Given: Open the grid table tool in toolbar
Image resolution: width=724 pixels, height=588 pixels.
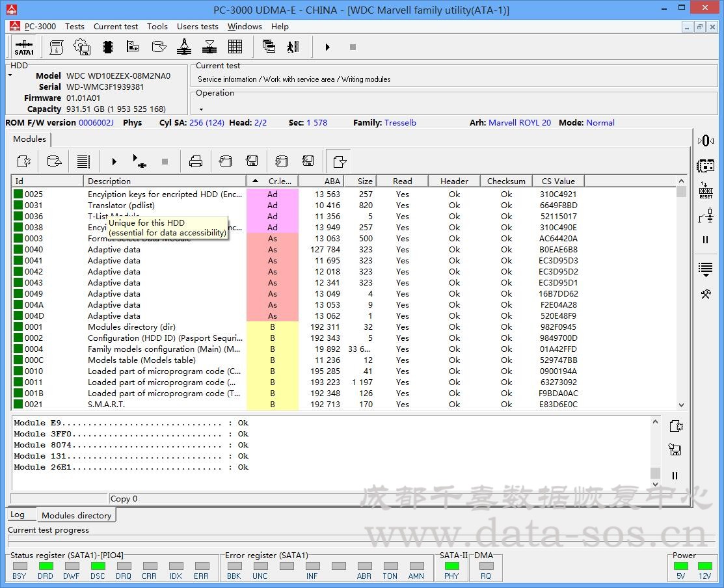Looking at the screenshot, I should tap(235, 47).
